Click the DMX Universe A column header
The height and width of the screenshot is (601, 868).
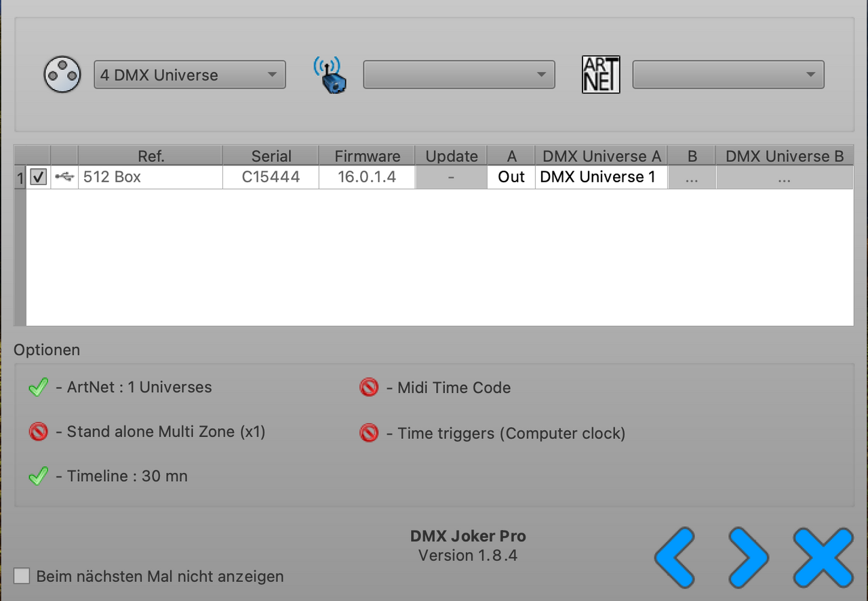coord(601,156)
